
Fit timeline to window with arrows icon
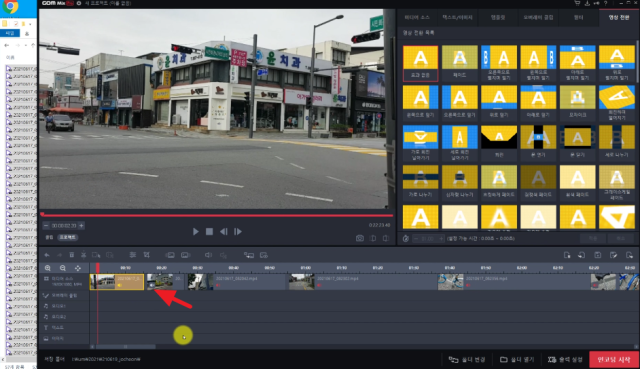click(78, 268)
